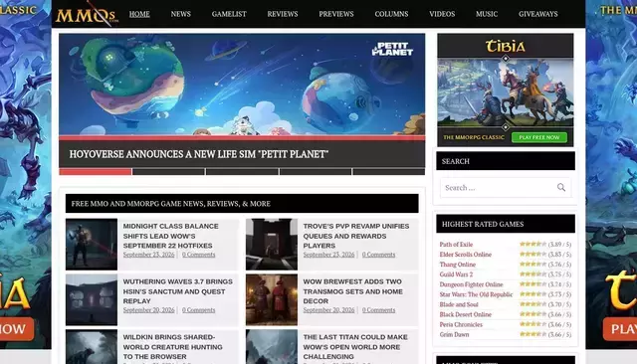637x364 pixels.
Task: Open the Music menu item
Action: pyautogui.click(x=487, y=14)
